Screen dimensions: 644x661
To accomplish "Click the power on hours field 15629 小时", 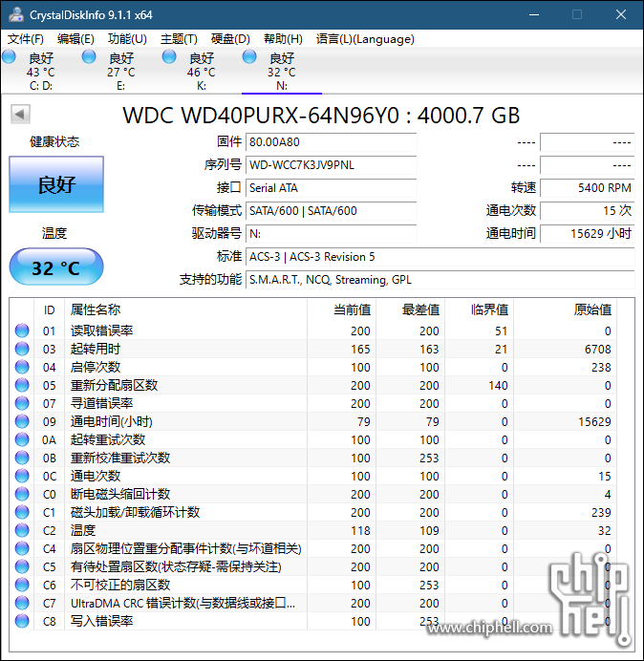I will click(x=587, y=233).
